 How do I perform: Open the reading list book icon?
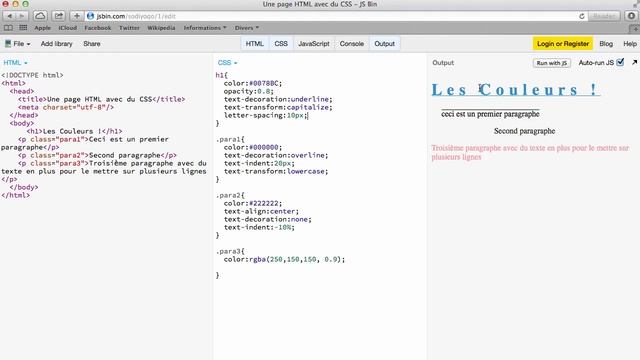[x=8, y=28]
